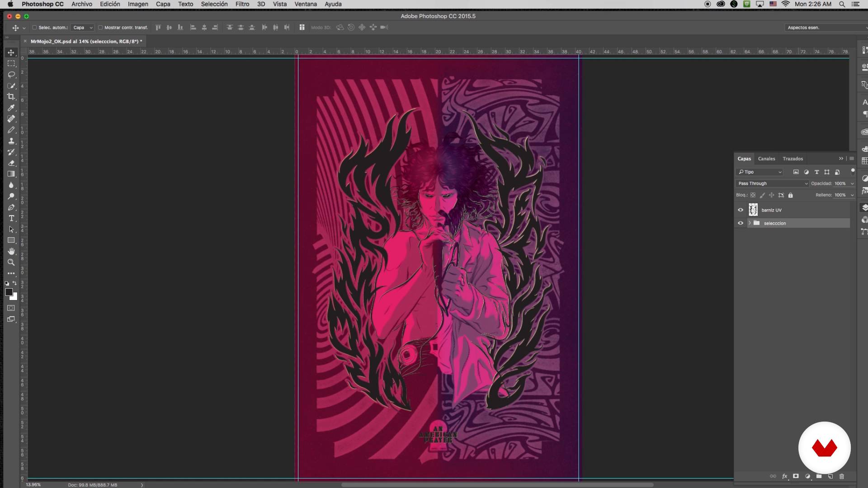
Task: Filter layers by adjustment layers
Action: pos(806,172)
